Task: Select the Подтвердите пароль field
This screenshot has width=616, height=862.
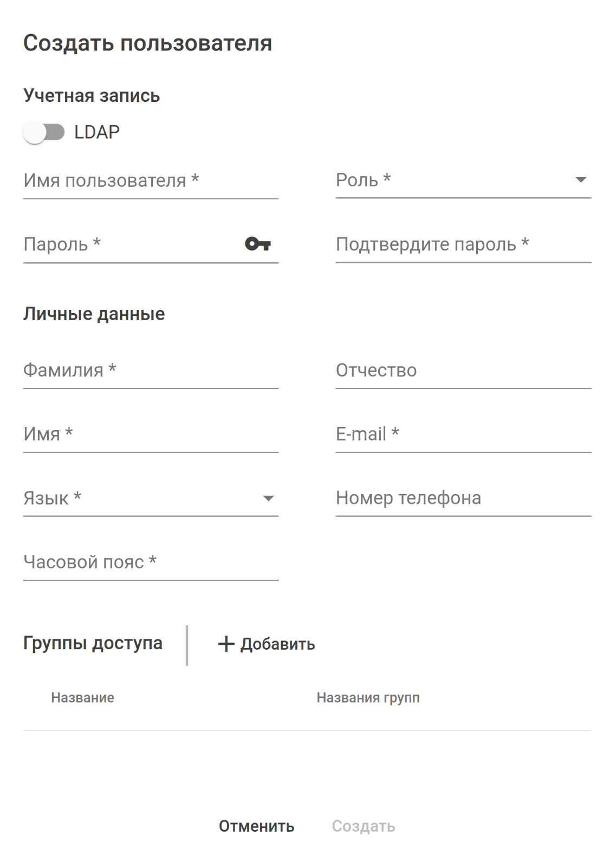Action: tap(463, 245)
